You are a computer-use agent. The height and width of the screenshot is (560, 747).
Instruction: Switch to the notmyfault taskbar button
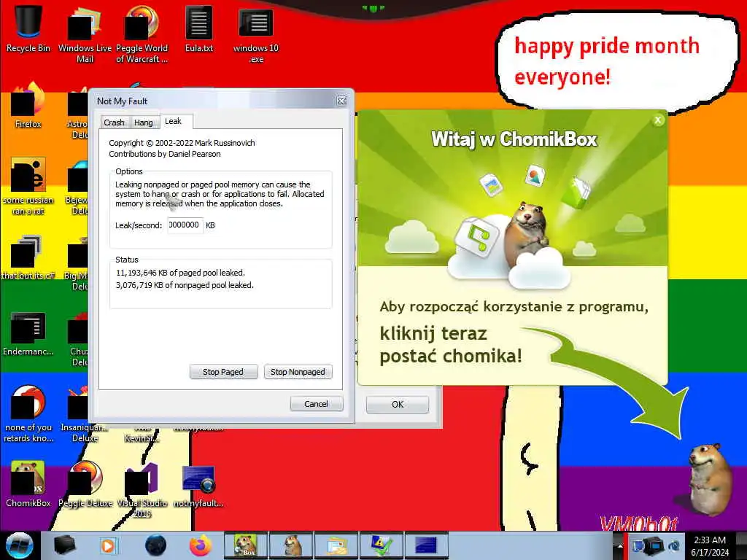click(426, 545)
